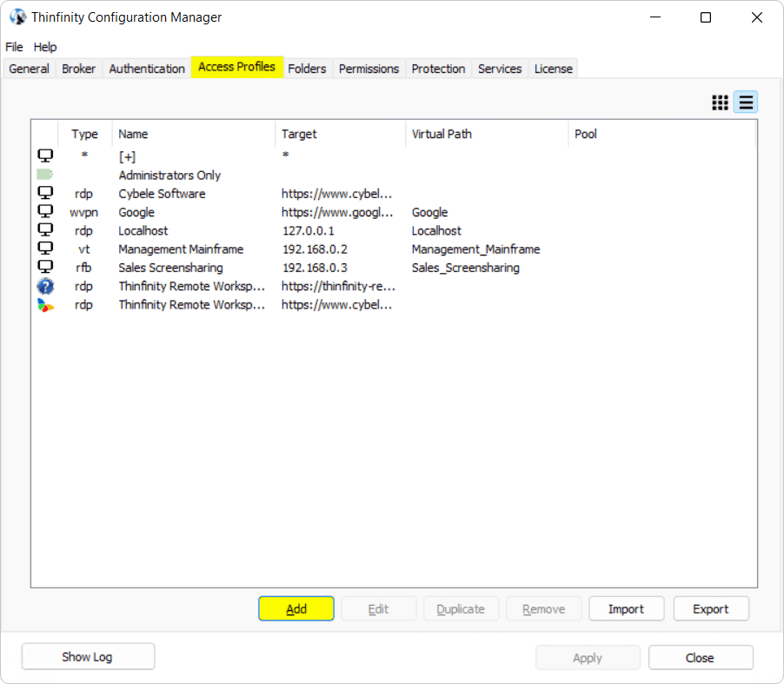Click the monitor icon for Localhost profile
Screen dimensions: 784x684
[x=45, y=230]
